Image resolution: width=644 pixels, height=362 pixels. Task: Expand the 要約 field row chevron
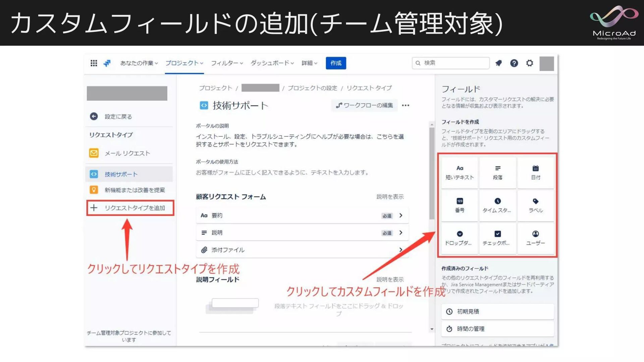[401, 216]
